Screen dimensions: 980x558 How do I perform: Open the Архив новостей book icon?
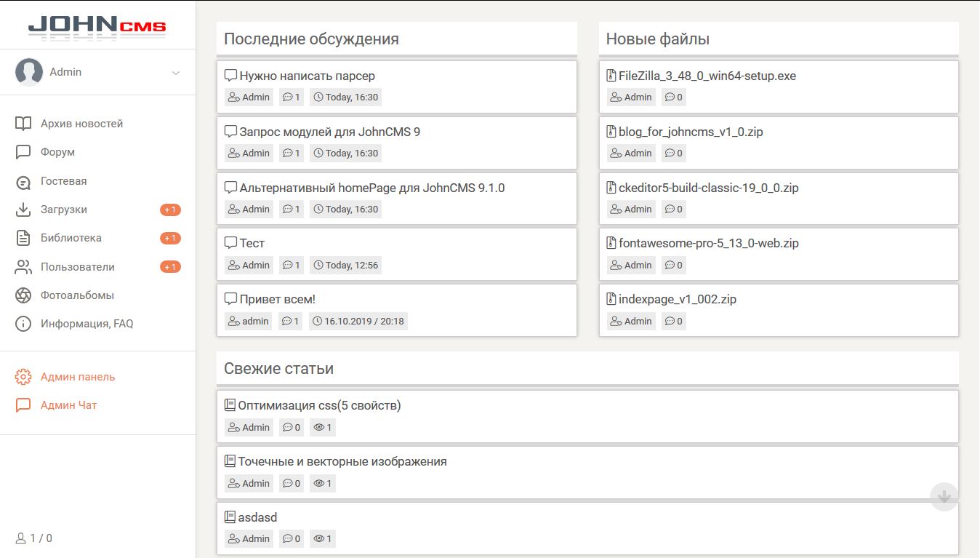point(23,124)
